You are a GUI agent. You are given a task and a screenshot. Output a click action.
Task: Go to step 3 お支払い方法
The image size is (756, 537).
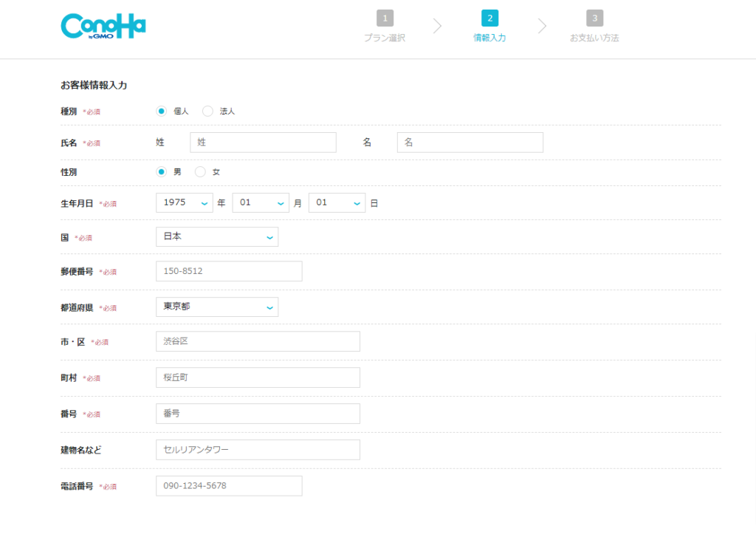(x=594, y=27)
